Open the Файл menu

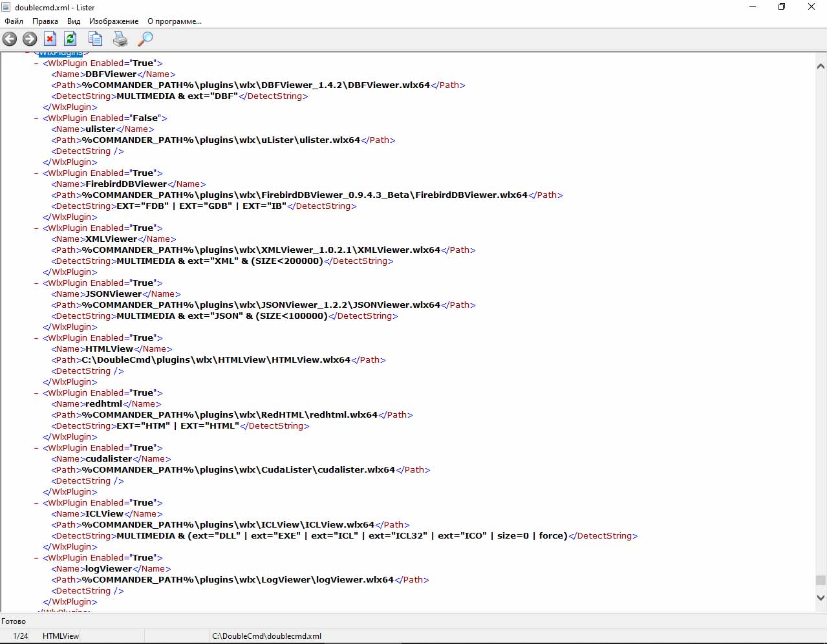tap(14, 21)
